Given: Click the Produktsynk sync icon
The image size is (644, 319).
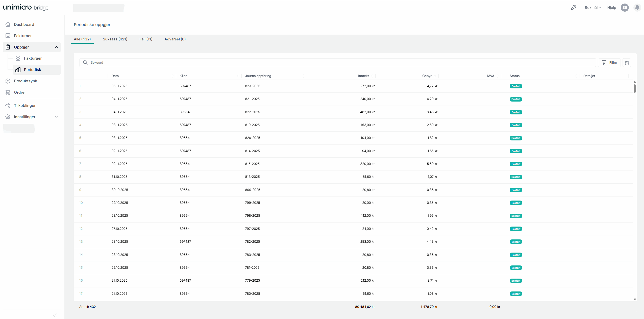Looking at the screenshot, I should click(8, 81).
